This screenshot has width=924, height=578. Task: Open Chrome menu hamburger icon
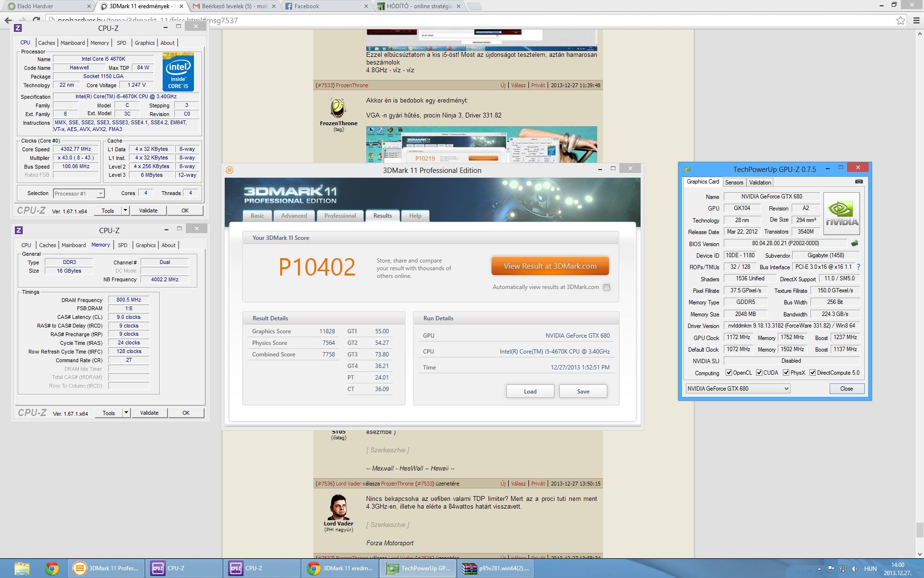pyautogui.click(x=916, y=20)
